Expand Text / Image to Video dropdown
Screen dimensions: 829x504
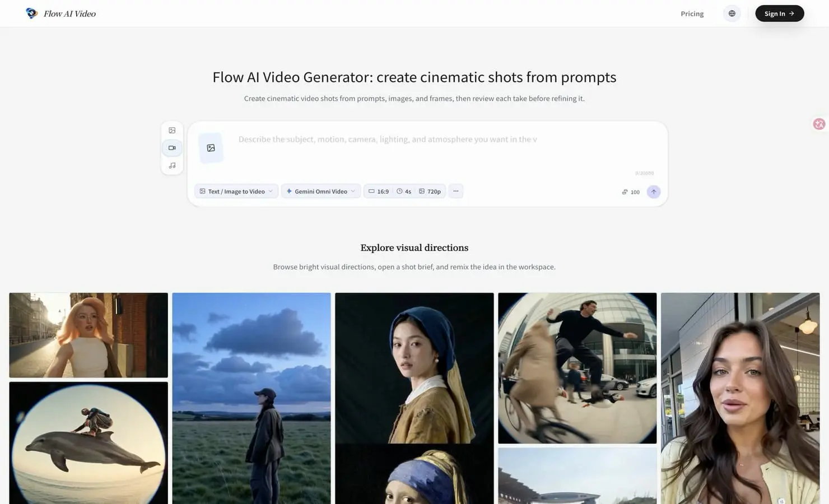coord(236,191)
